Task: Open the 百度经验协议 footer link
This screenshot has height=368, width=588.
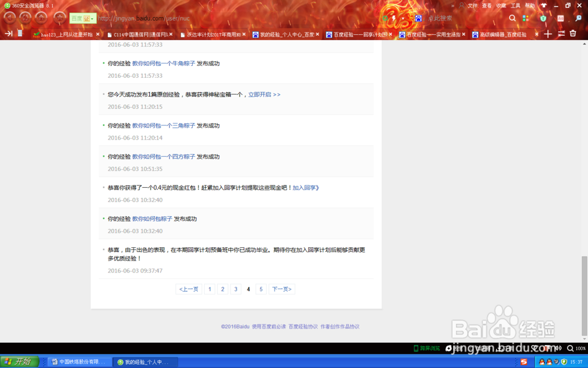Action: 303,327
